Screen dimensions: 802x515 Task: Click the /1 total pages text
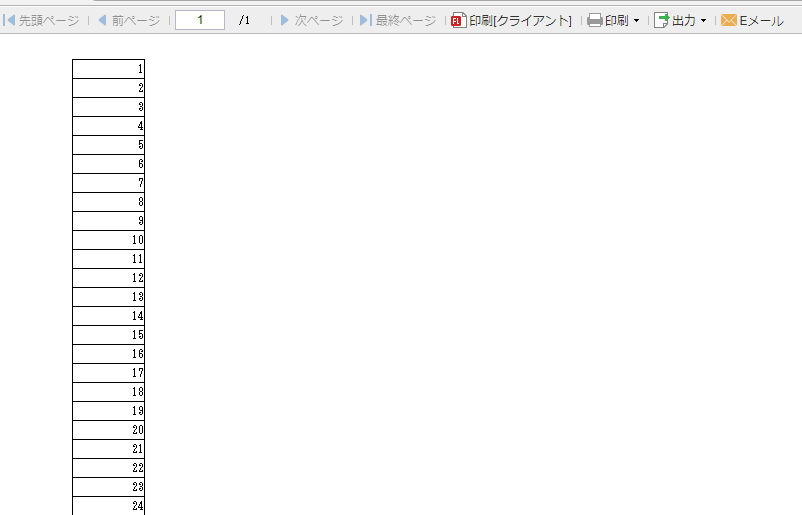244,20
